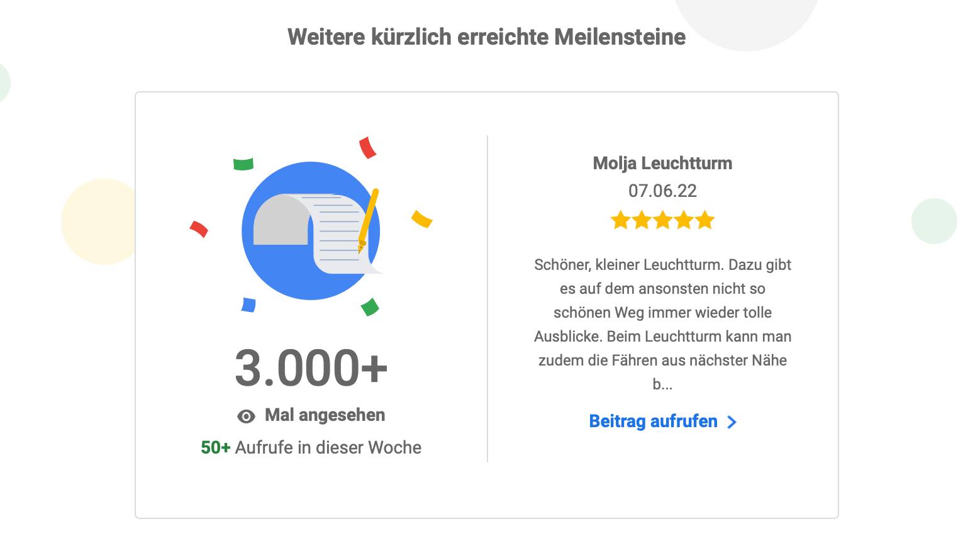
Task: Click the 50+ weekly views number
Action: coord(215,448)
